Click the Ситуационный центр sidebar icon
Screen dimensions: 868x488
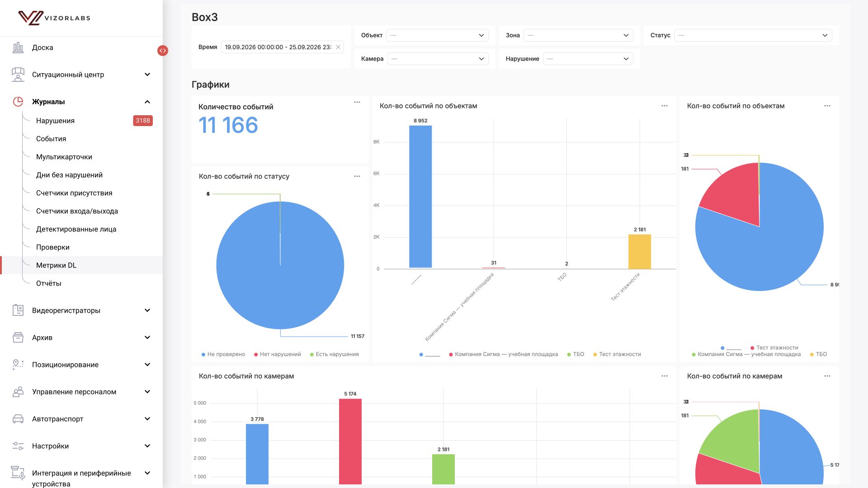pyautogui.click(x=18, y=75)
